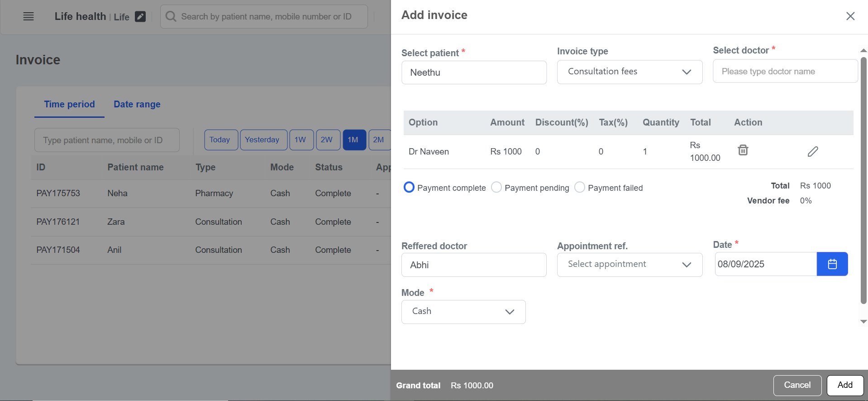Click patient name Zara
Image resolution: width=868 pixels, height=401 pixels.
click(x=116, y=222)
